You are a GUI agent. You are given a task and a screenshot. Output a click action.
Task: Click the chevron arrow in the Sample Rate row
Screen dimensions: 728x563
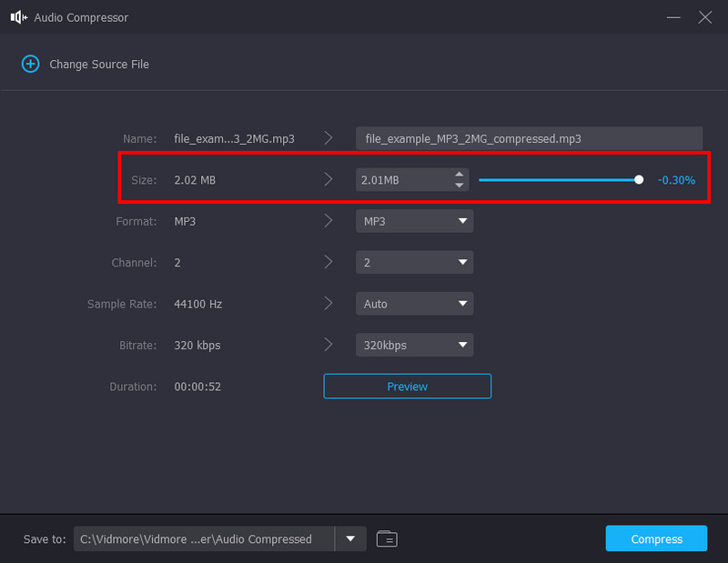[x=329, y=303]
